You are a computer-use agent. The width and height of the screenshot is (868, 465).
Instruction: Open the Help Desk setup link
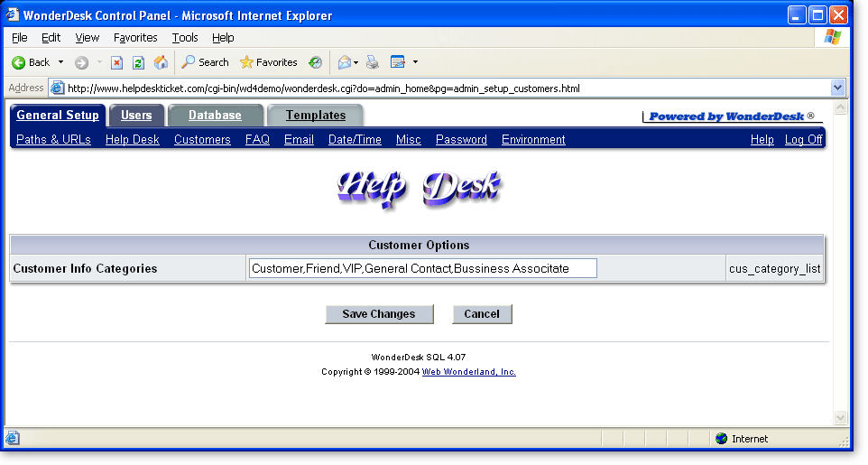tap(133, 140)
